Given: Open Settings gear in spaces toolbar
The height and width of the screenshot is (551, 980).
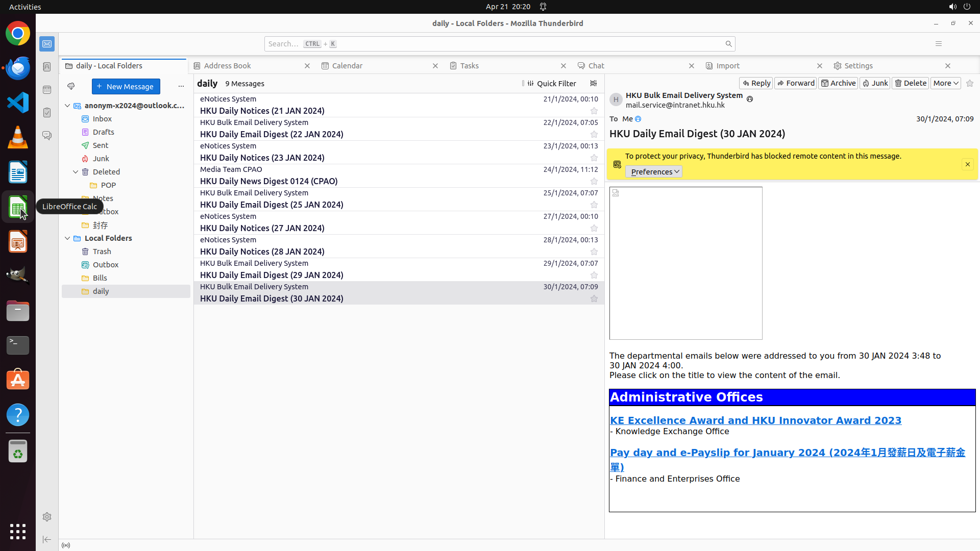Looking at the screenshot, I should [47, 517].
